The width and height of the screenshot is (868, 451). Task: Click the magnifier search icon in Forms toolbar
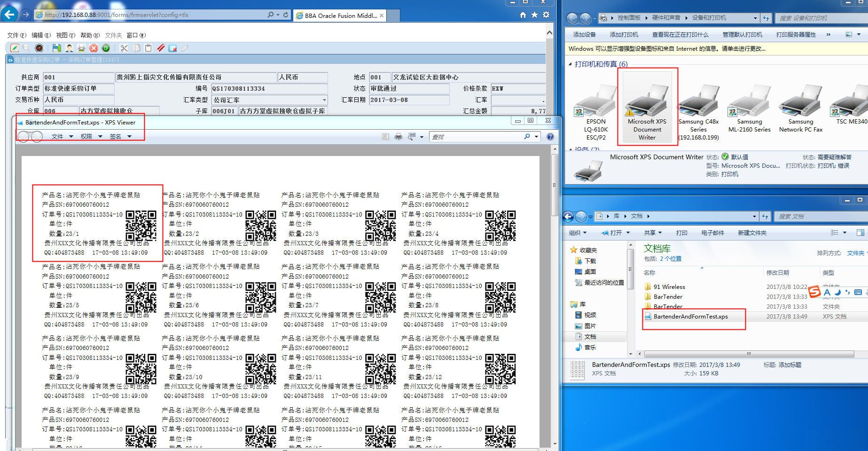tap(26, 48)
